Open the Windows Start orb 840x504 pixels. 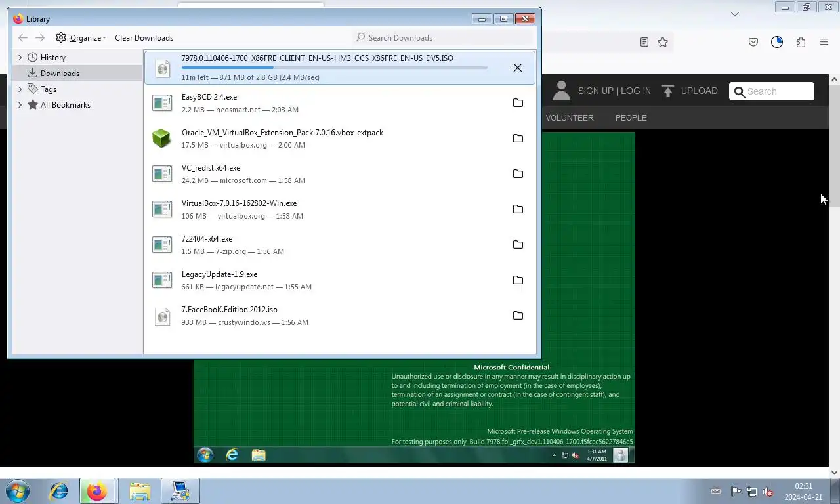pos(18,491)
